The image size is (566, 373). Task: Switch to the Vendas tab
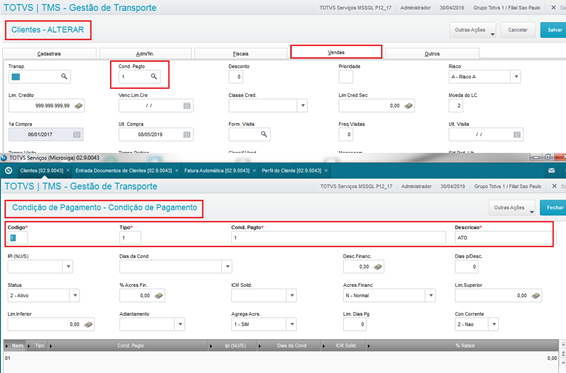336,52
